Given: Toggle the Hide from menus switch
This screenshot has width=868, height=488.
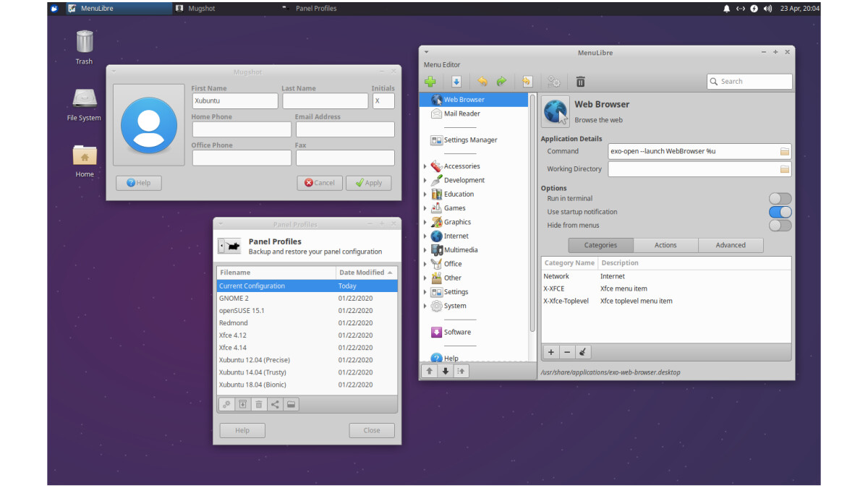Looking at the screenshot, I should [x=780, y=226].
